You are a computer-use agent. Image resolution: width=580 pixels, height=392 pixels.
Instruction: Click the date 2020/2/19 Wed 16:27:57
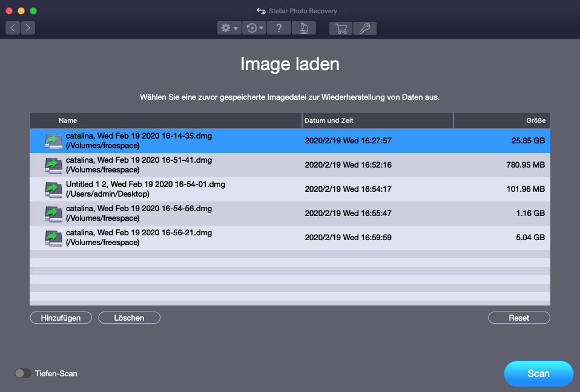pyautogui.click(x=348, y=141)
